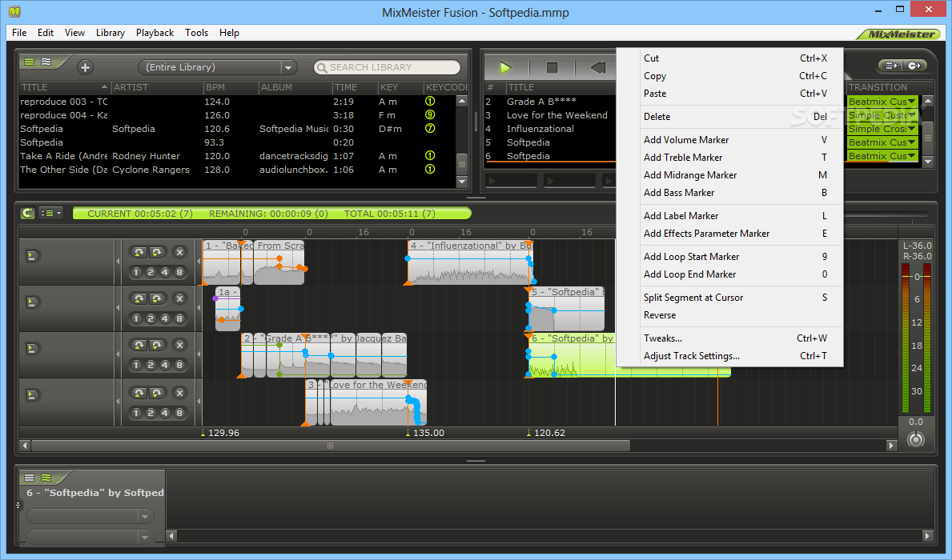Click fourth track's left loop arrow button
The image size is (952, 560).
139,393
